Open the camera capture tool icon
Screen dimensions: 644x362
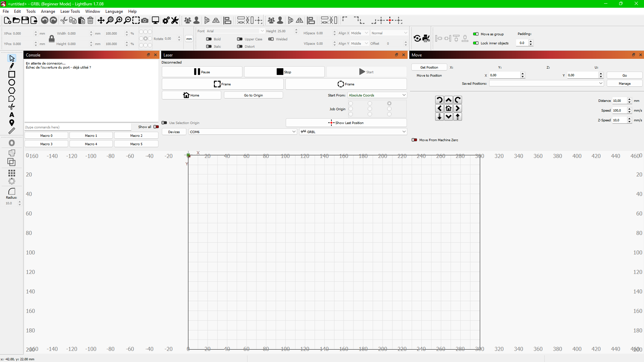[x=145, y=21]
